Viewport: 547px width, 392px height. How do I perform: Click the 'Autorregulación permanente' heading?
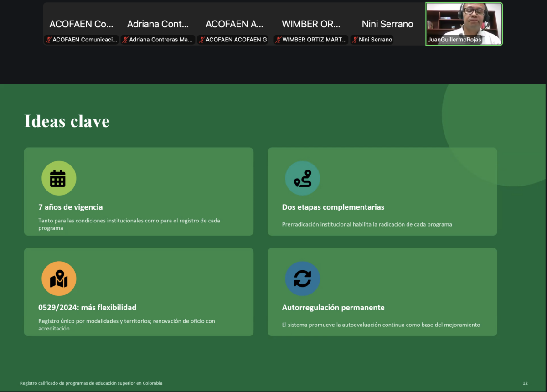(x=333, y=307)
